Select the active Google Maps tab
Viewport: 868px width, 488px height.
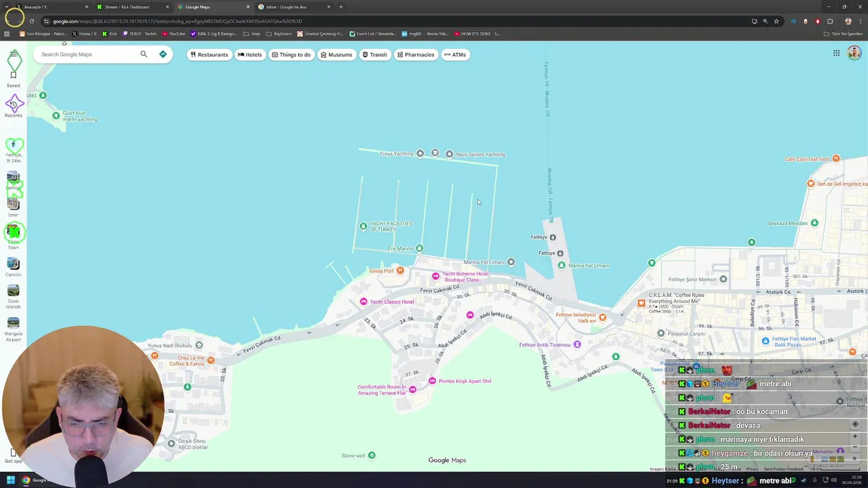tap(213, 7)
